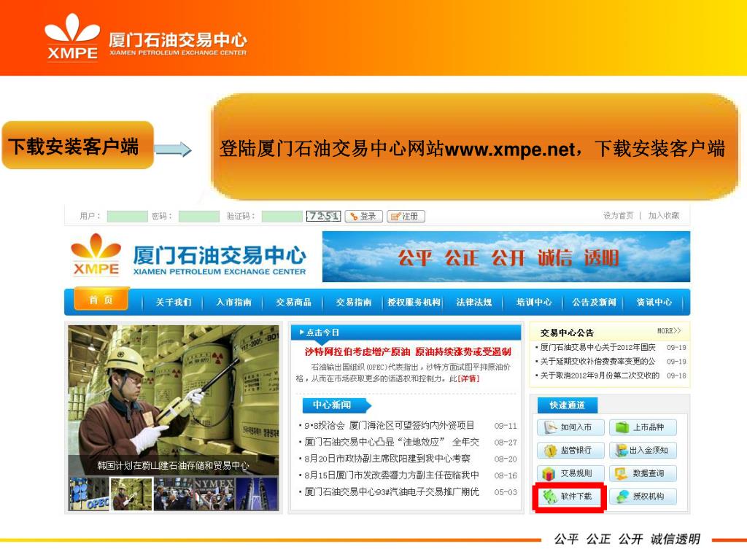Open news 93#汽油电子交易推广期优
Viewport: 747px width, 560px height.
pyautogui.click(x=392, y=492)
